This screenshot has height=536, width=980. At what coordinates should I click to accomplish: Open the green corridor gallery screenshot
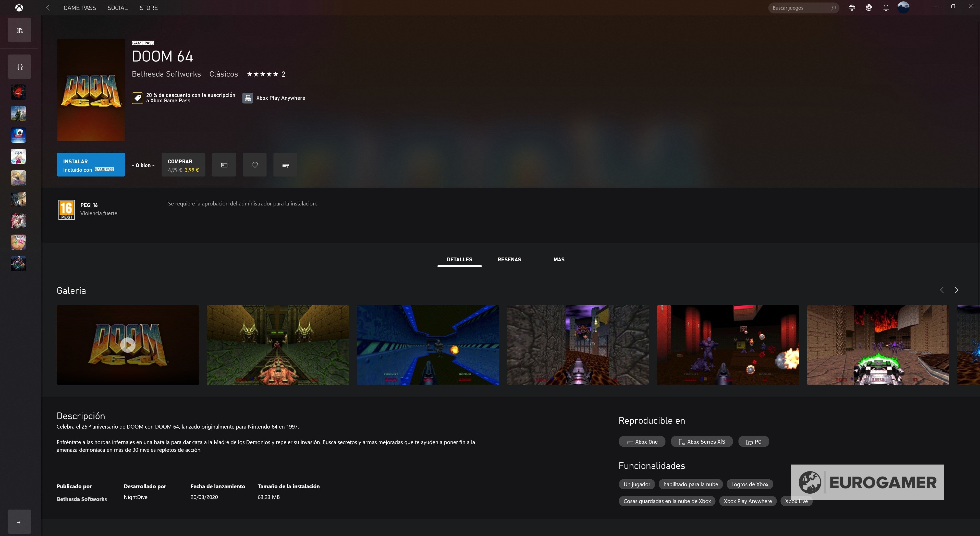(x=278, y=345)
